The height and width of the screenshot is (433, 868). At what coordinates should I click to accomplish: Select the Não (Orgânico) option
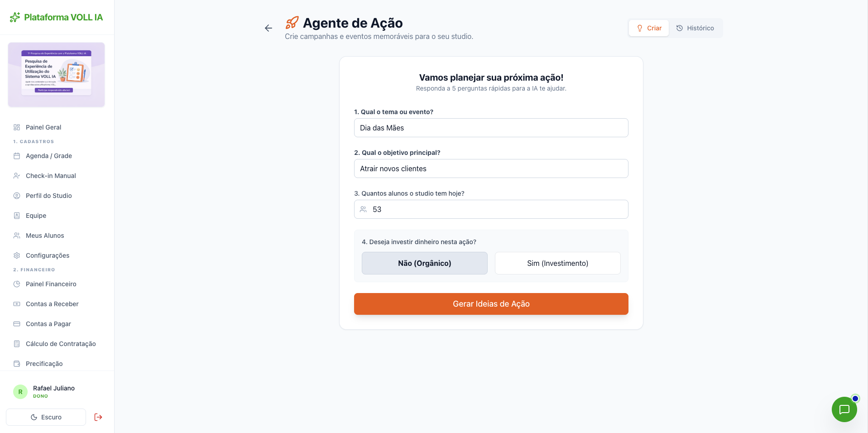pyautogui.click(x=424, y=263)
